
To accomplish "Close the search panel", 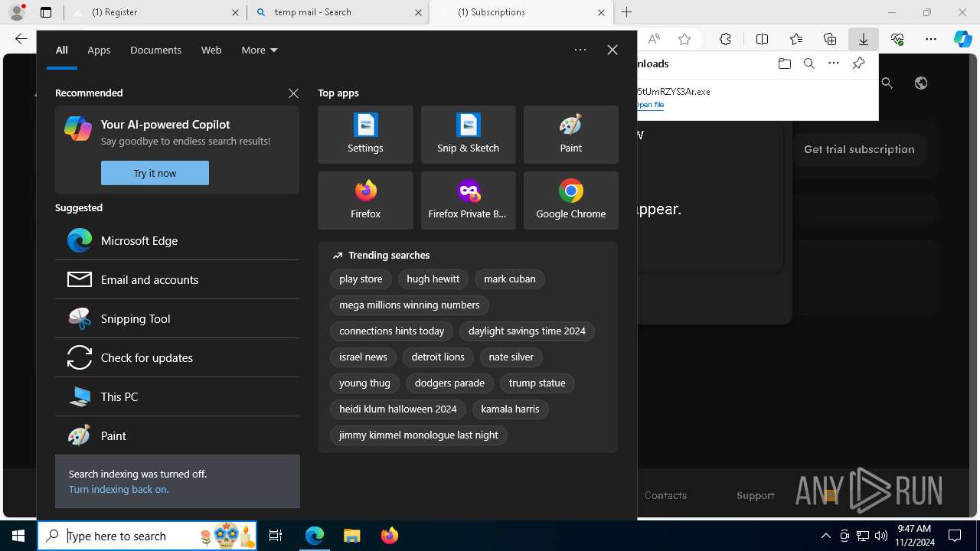I will [612, 50].
